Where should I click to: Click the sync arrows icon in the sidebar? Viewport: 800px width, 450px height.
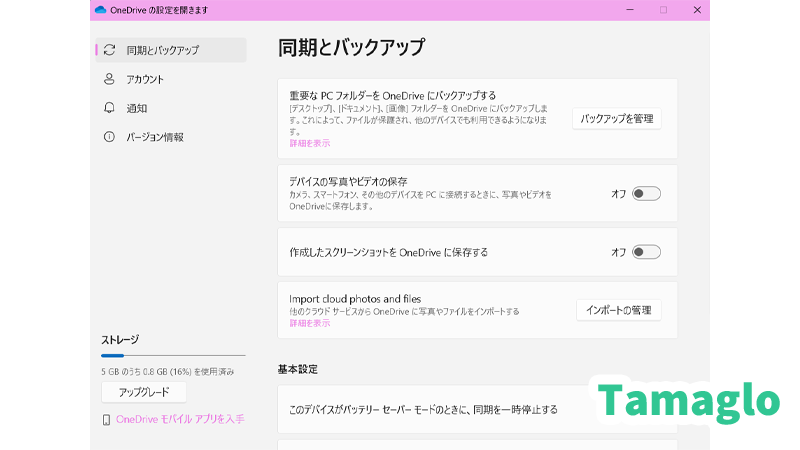(109, 50)
